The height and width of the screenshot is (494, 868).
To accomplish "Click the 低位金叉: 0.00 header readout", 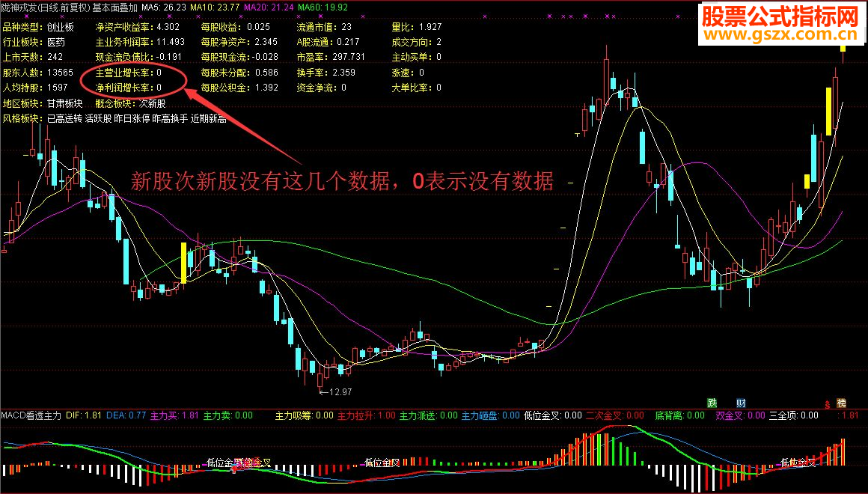I will (552, 415).
